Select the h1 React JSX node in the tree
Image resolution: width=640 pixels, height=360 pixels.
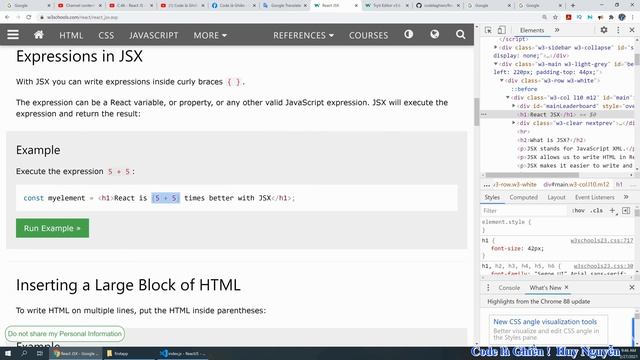click(558, 115)
